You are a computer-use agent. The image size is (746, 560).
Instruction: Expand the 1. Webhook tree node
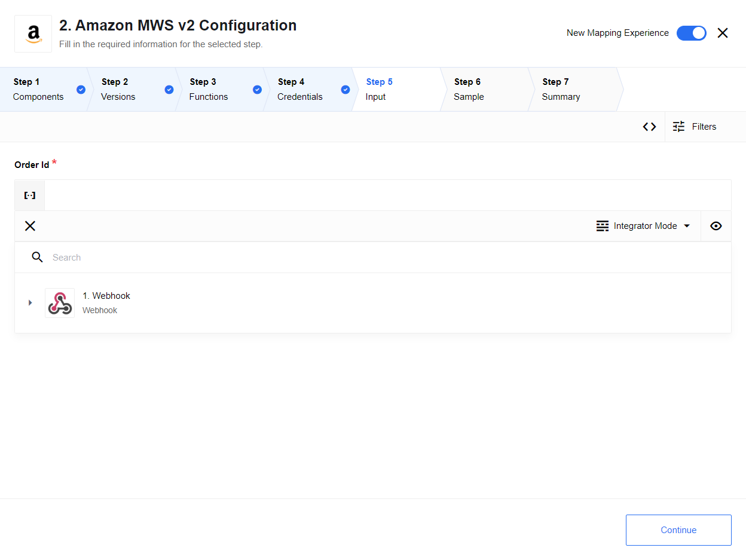point(30,303)
